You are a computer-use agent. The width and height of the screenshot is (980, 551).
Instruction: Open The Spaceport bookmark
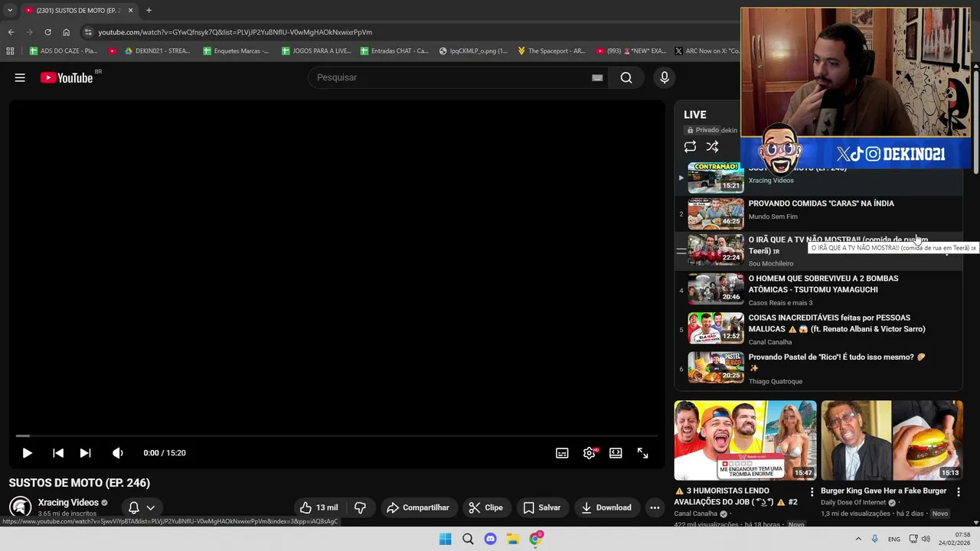551,51
